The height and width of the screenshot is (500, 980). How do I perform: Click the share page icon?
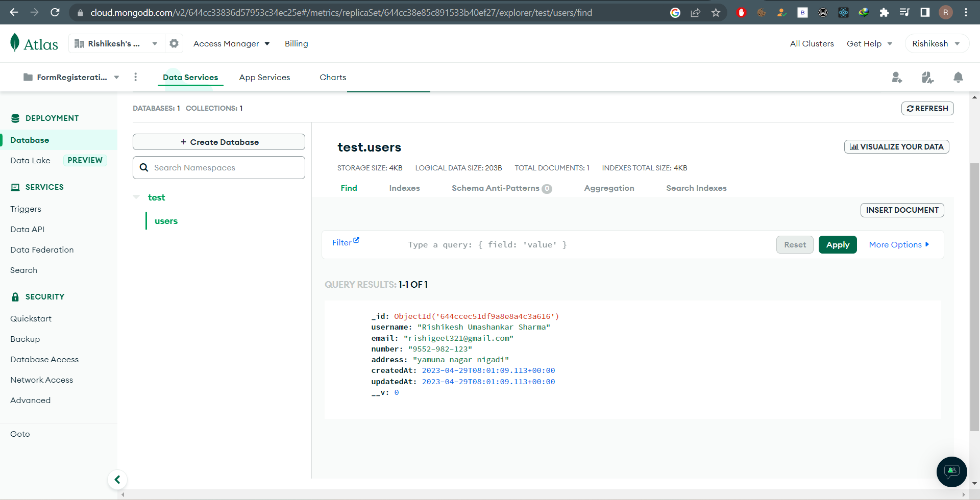695,13
